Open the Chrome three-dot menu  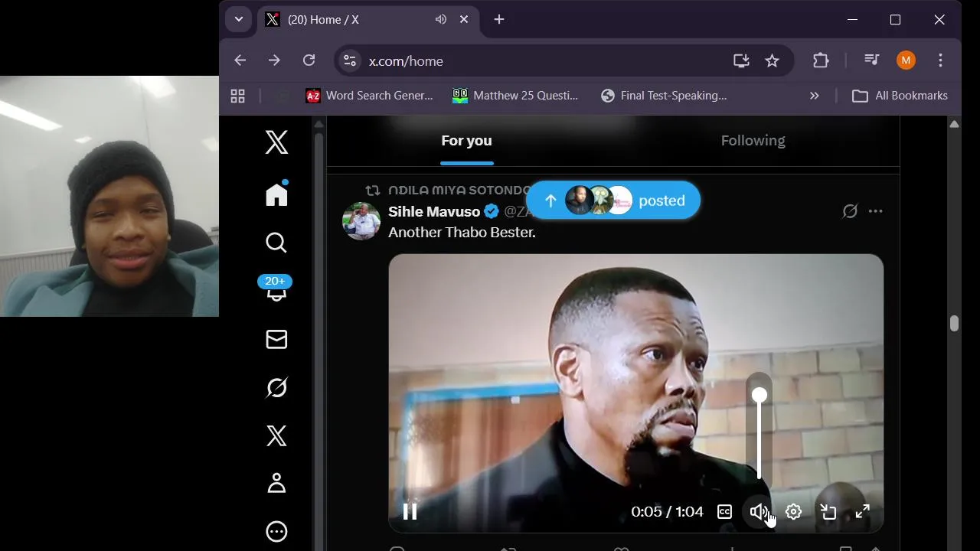(x=941, y=60)
